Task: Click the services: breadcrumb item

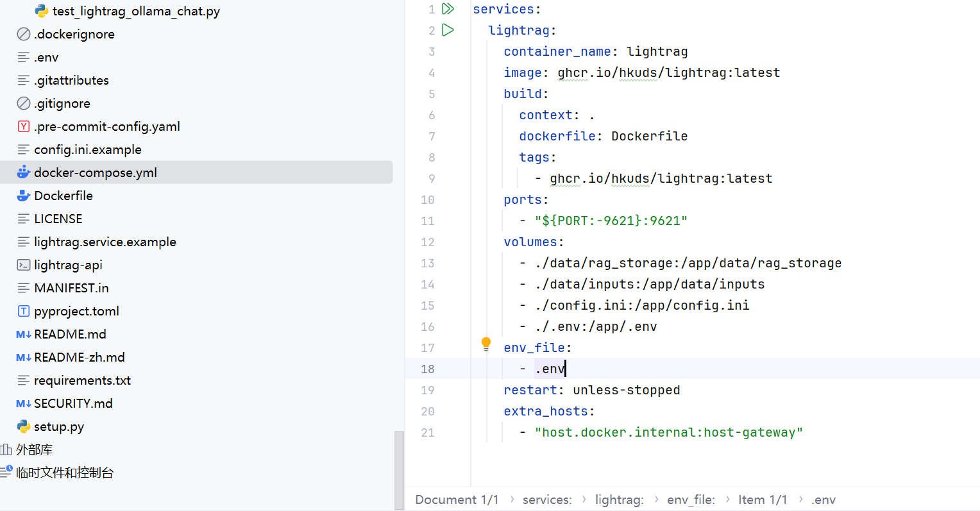Action: coord(547,499)
